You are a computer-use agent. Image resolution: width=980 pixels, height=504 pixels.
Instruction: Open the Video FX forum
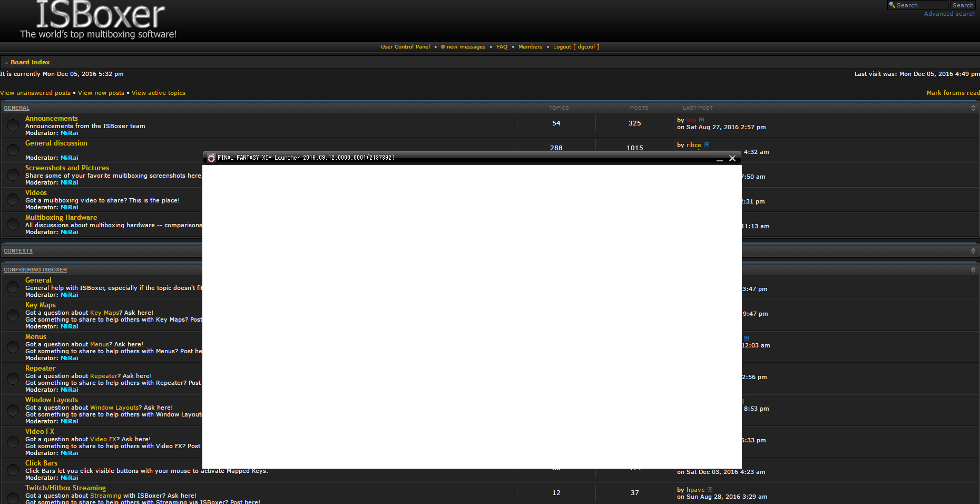[x=40, y=432]
